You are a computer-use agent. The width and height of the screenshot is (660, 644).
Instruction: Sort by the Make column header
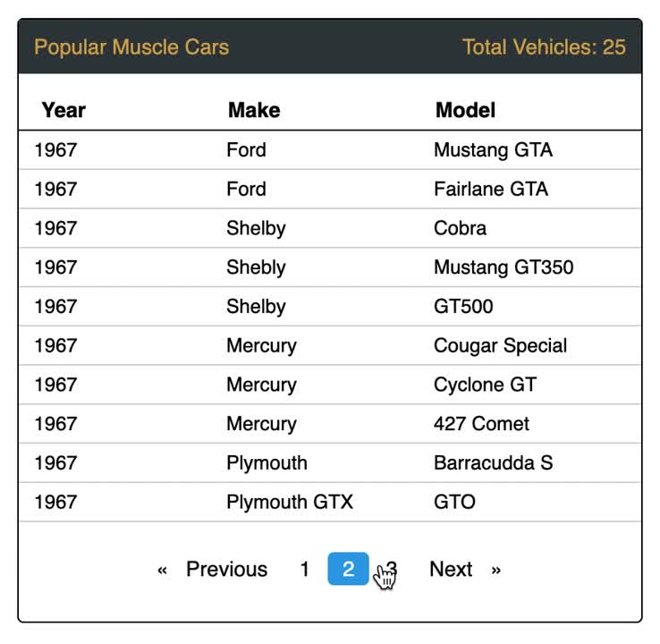(x=254, y=110)
